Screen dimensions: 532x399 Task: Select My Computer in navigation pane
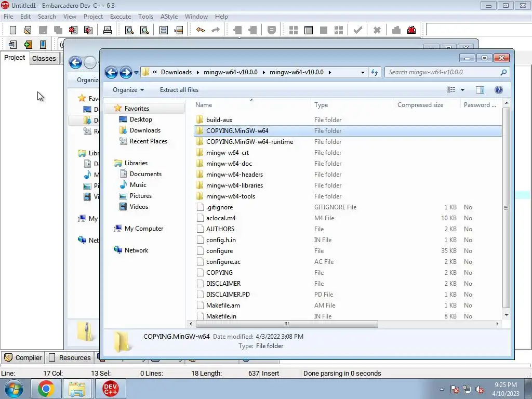coord(143,229)
